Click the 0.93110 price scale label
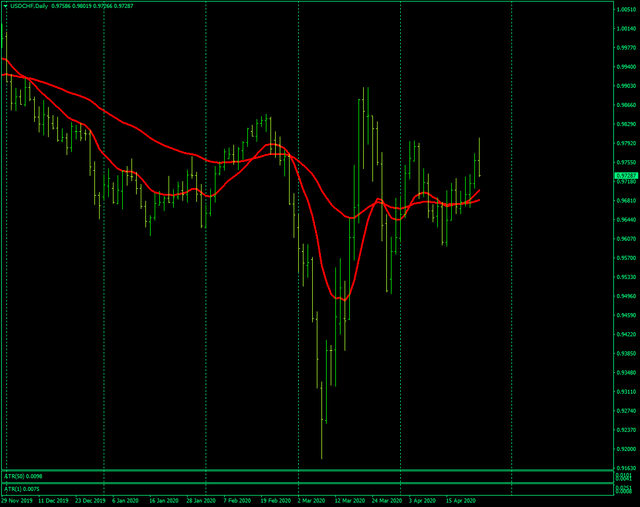640x507 pixels. (627, 392)
